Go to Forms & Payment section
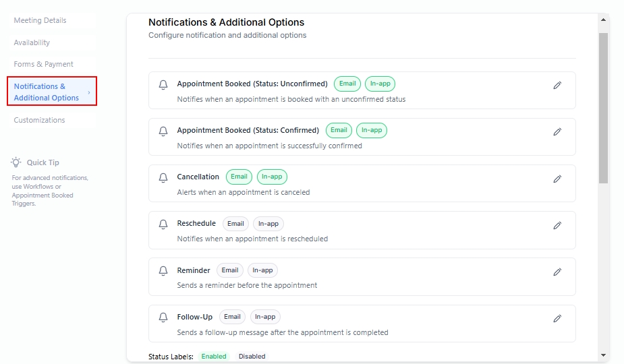This screenshot has height=364, width=624. pyautogui.click(x=43, y=64)
